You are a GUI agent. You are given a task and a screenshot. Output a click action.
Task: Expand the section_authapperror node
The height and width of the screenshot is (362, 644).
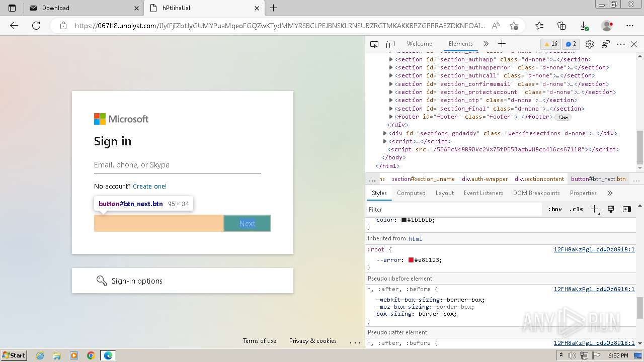click(391, 67)
